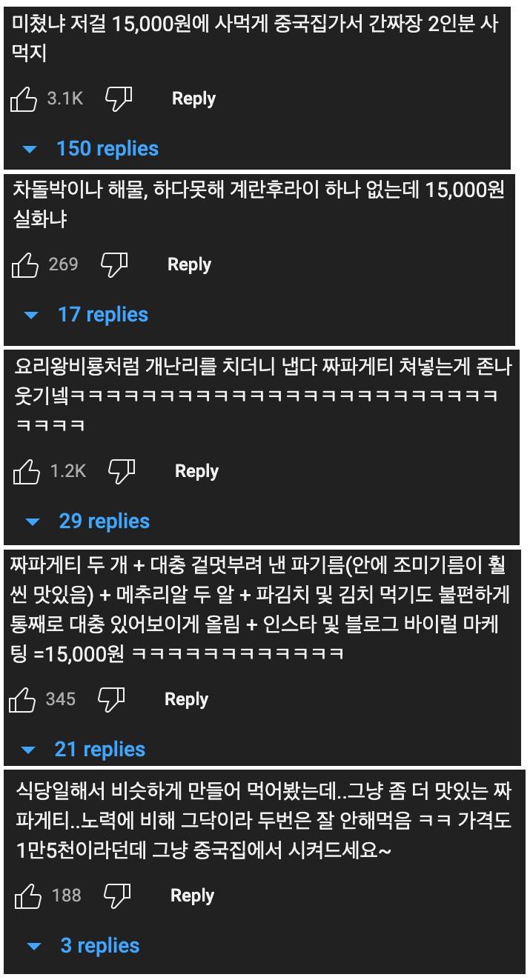Image resolution: width=530 pixels, height=980 pixels.
Task: Dislike the comment with 3.1K likes
Action: tap(119, 99)
